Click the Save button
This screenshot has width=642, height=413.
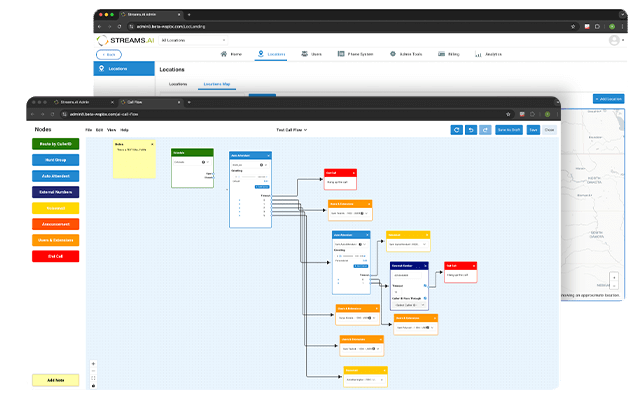pos(533,129)
